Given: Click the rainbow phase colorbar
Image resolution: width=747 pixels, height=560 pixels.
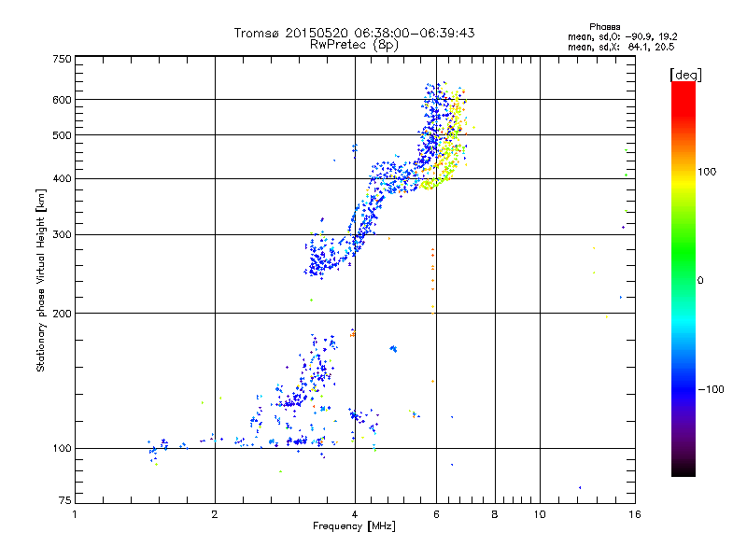Looking at the screenshot, I should pyautogui.click(x=684, y=279).
